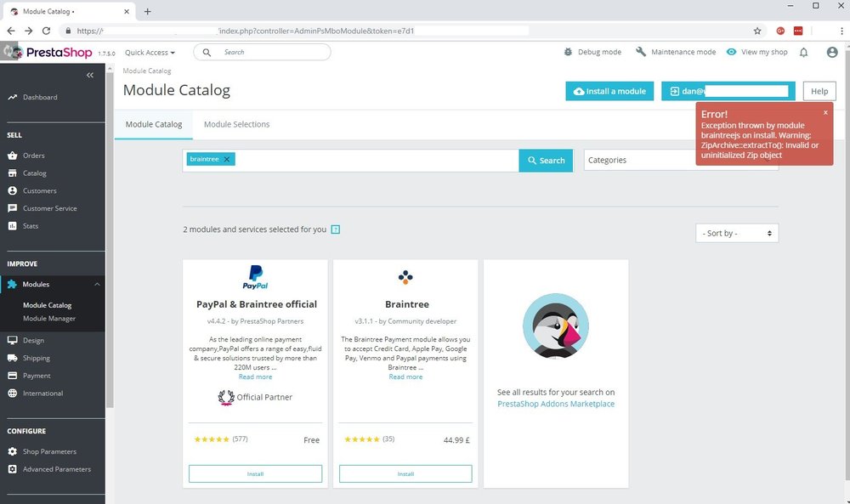Expand the Quick Access menu
Viewport: 850px width, 504px height.
pos(150,53)
